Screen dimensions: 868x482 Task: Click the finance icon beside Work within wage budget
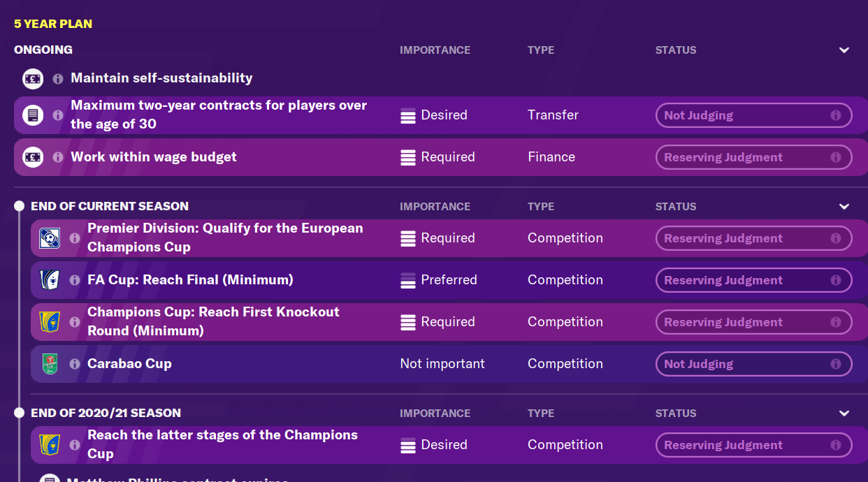click(x=33, y=157)
